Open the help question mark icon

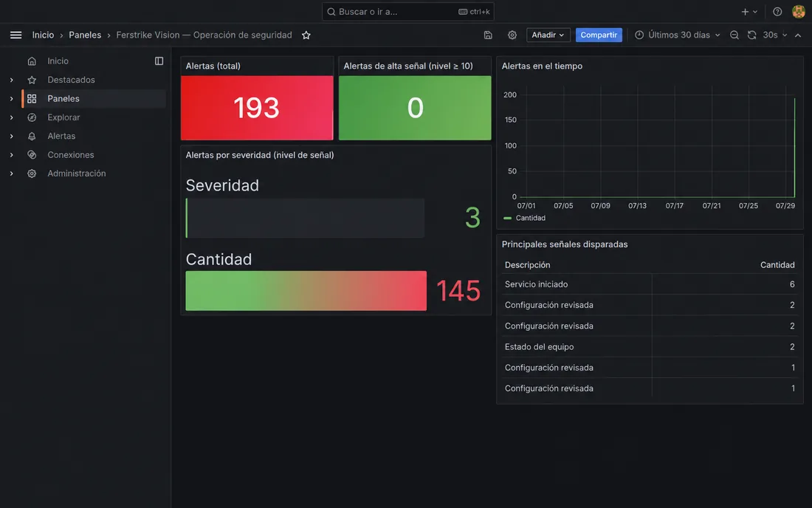point(777,11)
